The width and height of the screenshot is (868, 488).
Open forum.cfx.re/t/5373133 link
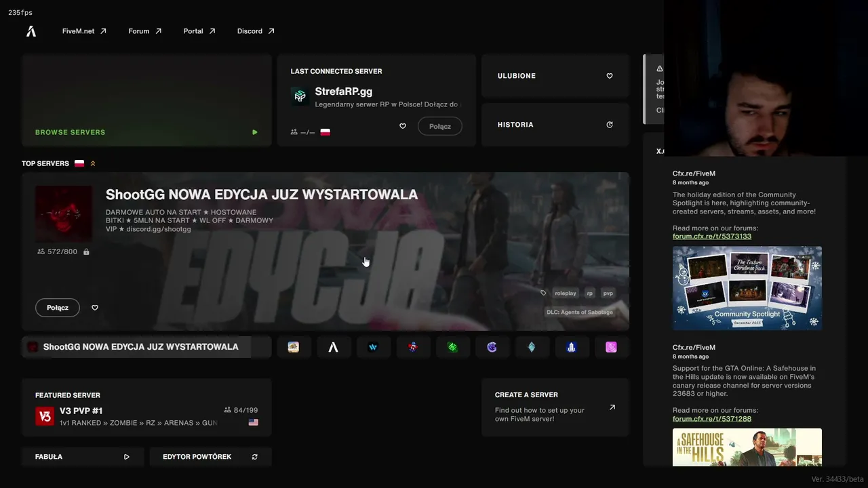click(712, 237)
